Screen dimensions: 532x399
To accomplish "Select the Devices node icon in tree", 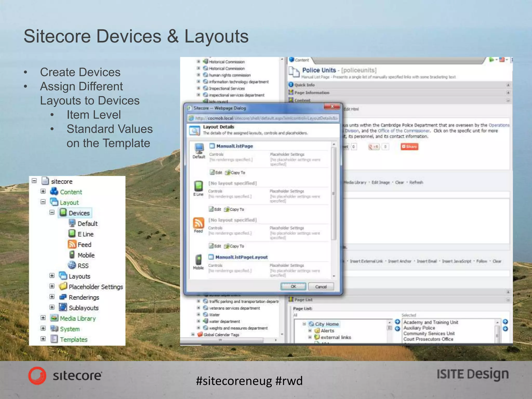I will (x=63, y=212).
